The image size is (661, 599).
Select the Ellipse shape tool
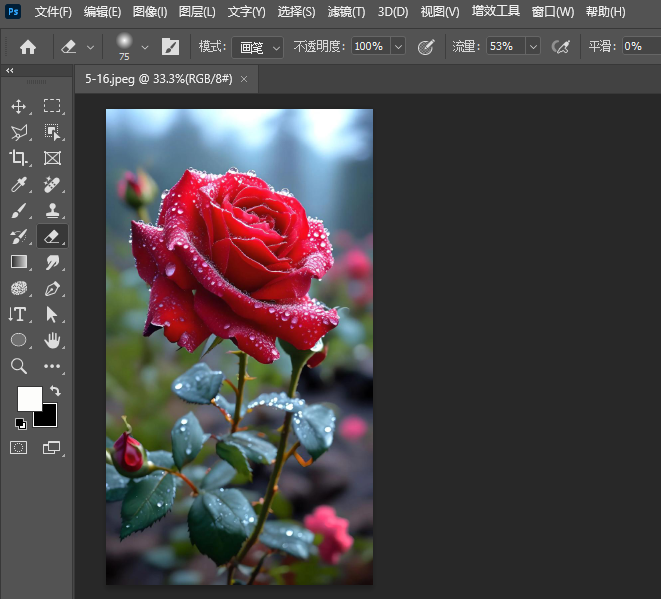click(x=19, y=340)
